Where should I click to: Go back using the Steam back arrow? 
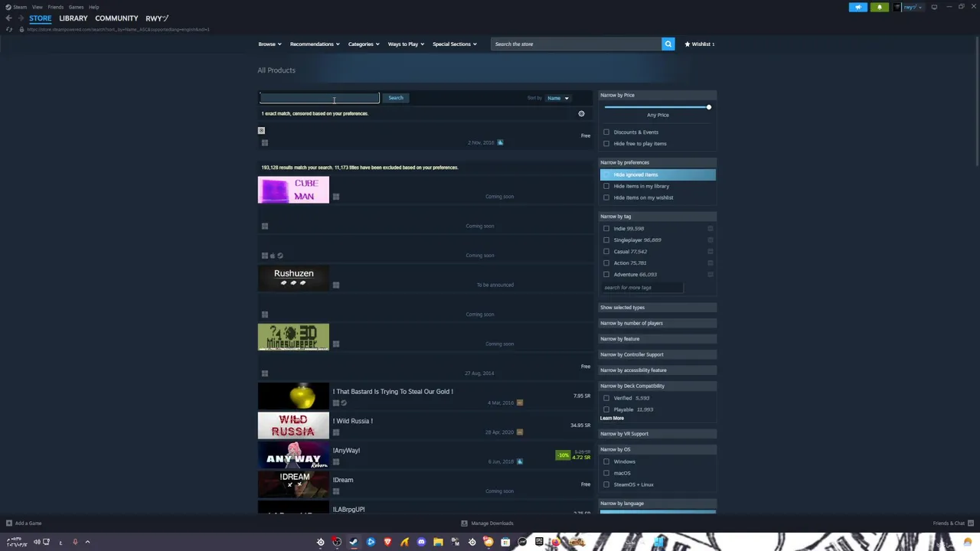pos(8,18)
